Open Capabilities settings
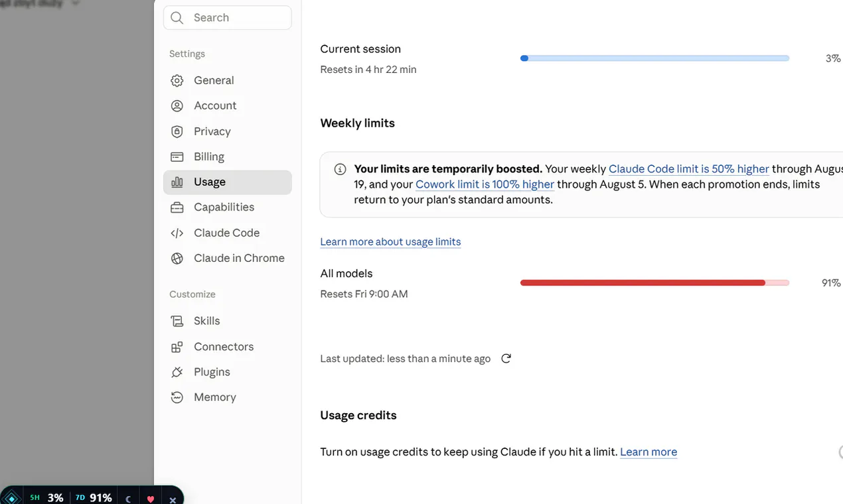Viewport: 843px width, 504px height. (227, 207)
